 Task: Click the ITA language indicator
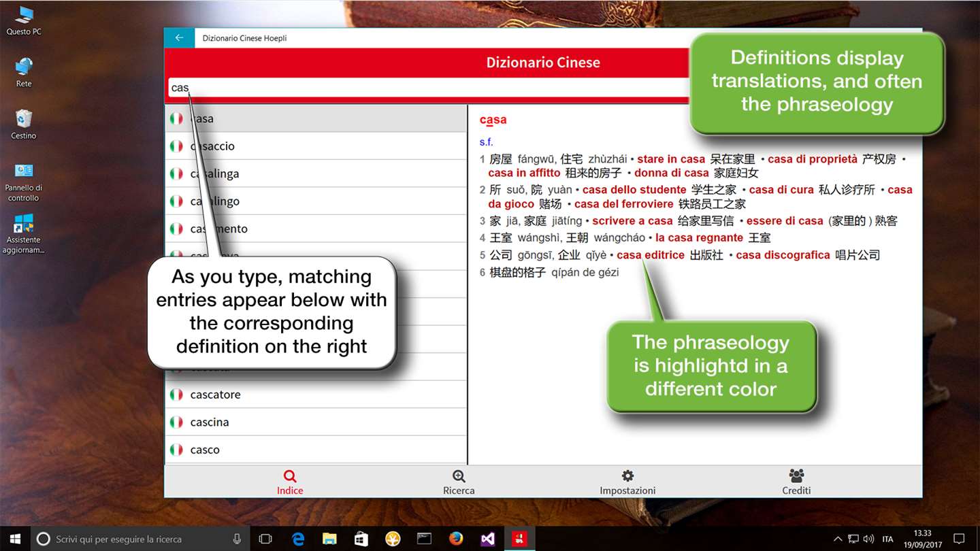pos(887,539)
